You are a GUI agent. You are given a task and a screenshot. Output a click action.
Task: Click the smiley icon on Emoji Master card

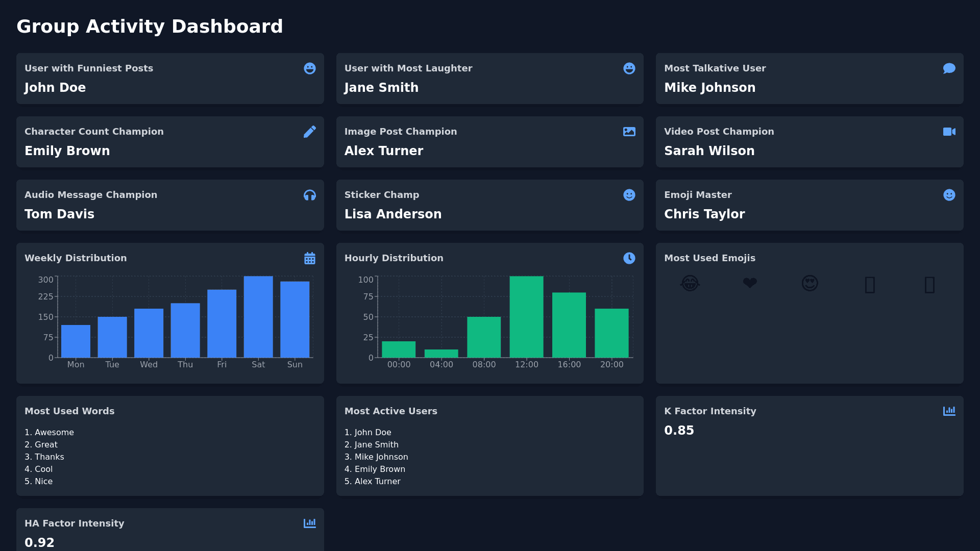point(949,195)
